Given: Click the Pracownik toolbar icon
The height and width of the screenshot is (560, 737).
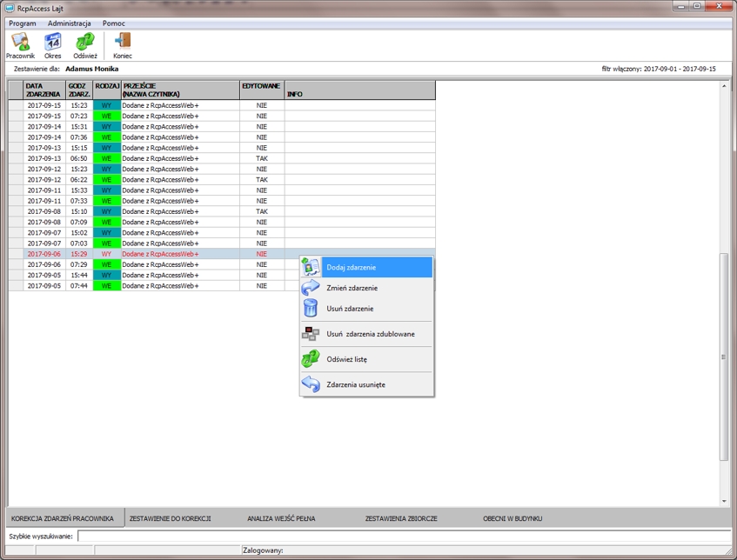Looking at the screenshot, I should 20,45.
